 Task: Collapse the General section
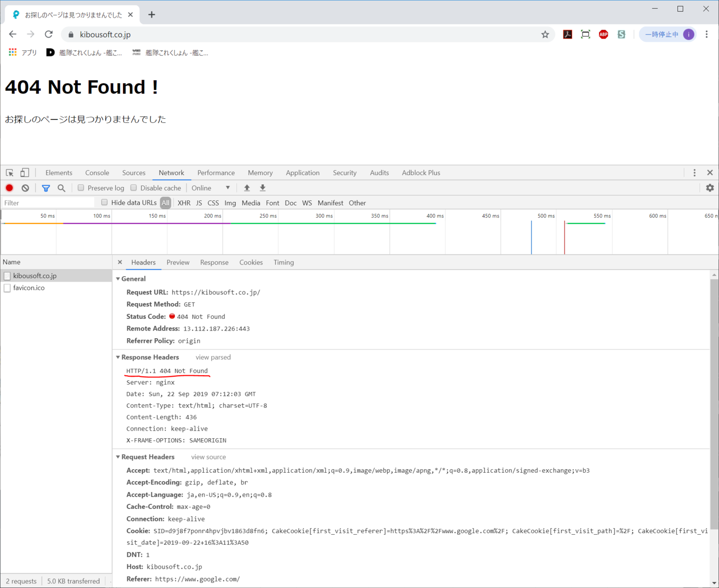click(x=118, y=279)
